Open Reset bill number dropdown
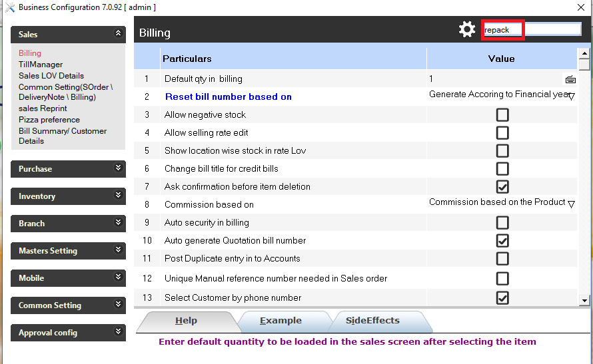 pos(571,96)
